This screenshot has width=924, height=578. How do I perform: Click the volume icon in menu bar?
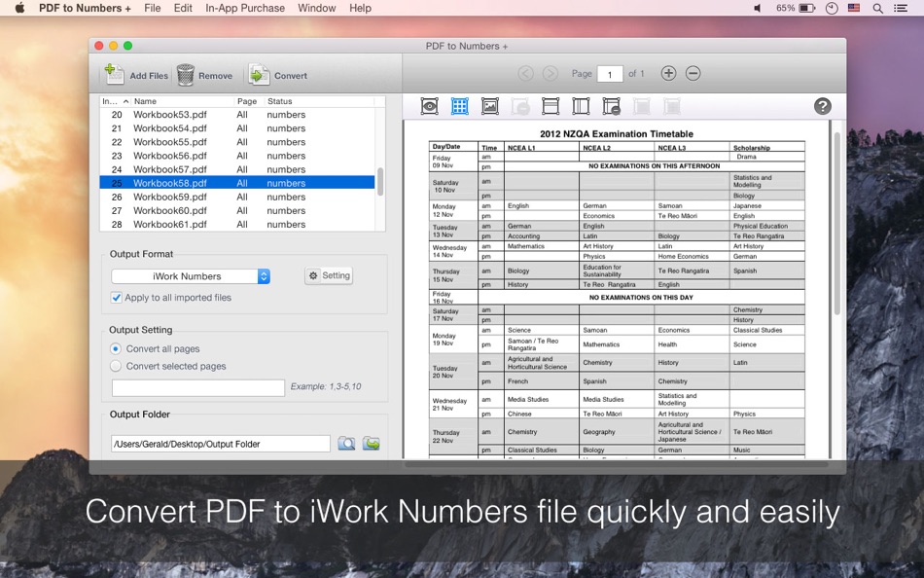[x=759, y=8]
